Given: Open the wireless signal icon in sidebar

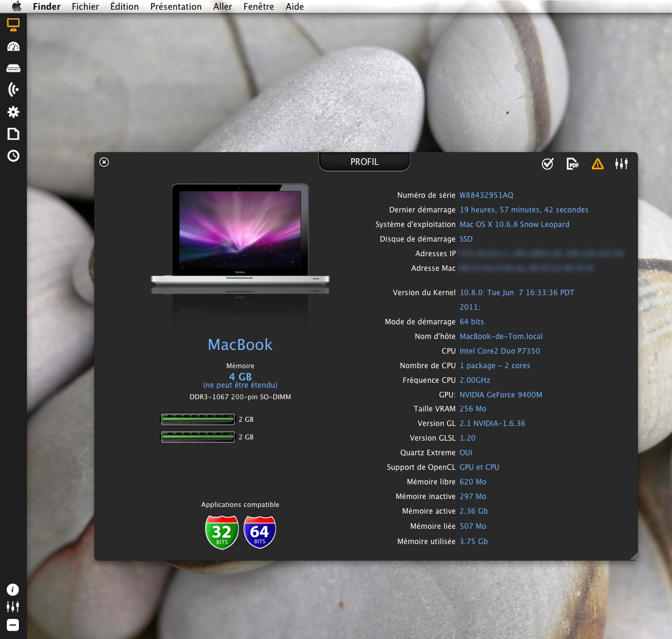Looking at the screenshot, I should tap(13, 89).
